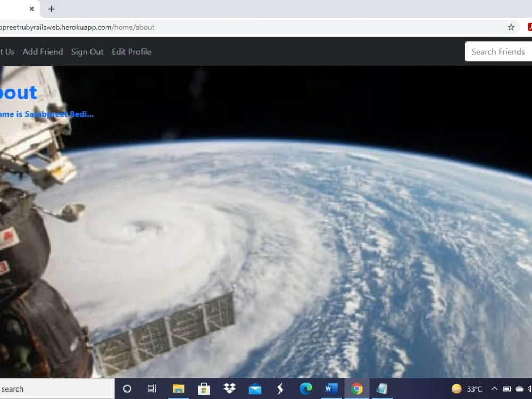Close the current browser tab
Screen dimensions: 532x399
[x=31, y=9]
